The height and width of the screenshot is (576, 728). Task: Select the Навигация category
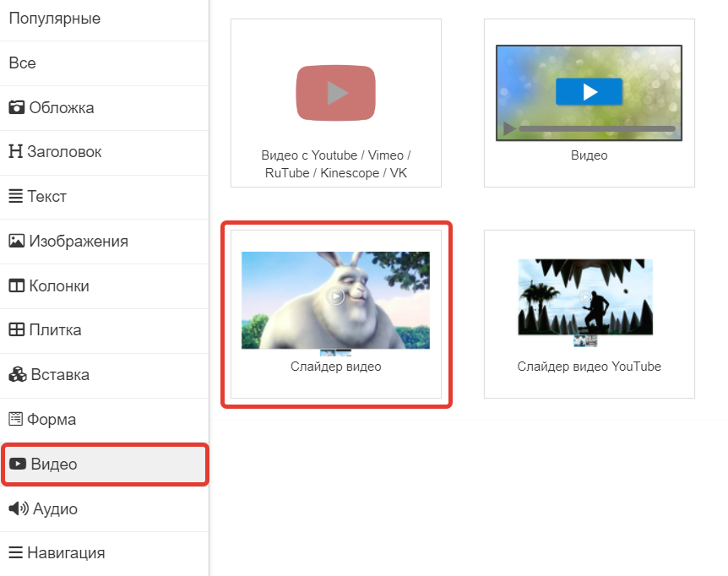104,553
